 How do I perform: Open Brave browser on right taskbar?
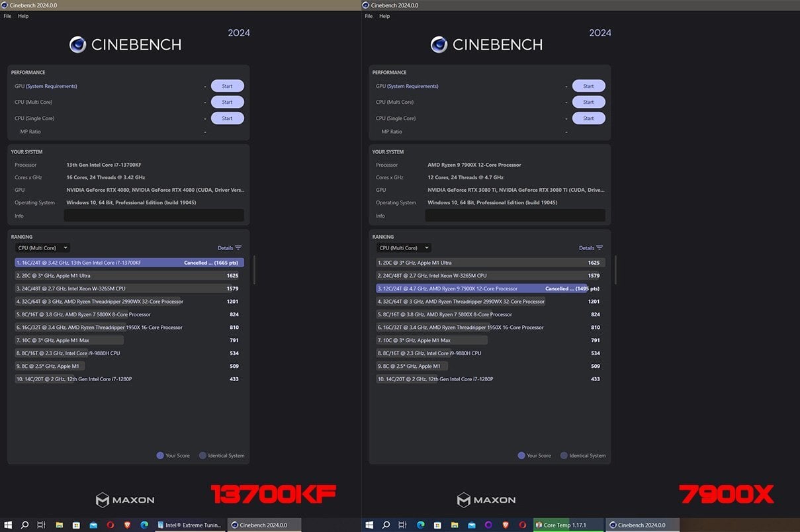click(x=505, y=525)
